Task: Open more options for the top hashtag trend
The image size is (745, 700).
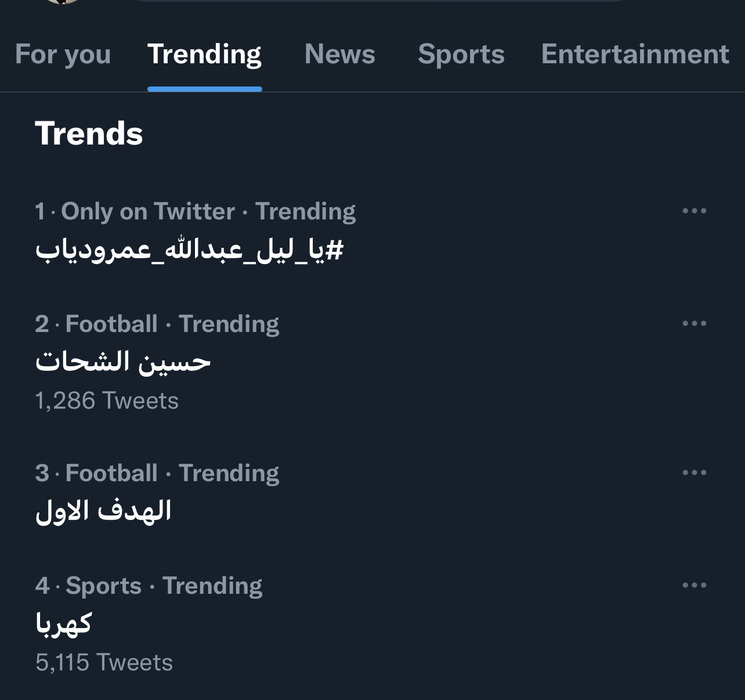Action: tap(694, 211)
